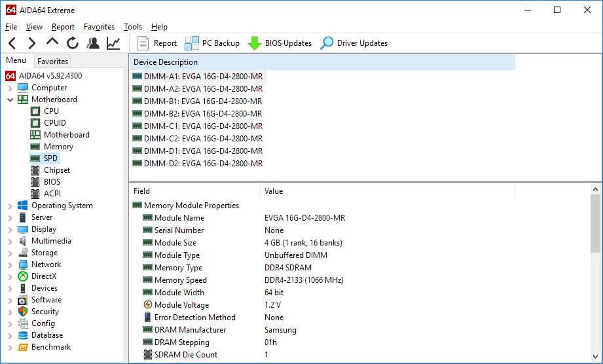Click the scrollbar down arrow
This screenshot has width=603, height=364.
[x=595, y=356]
